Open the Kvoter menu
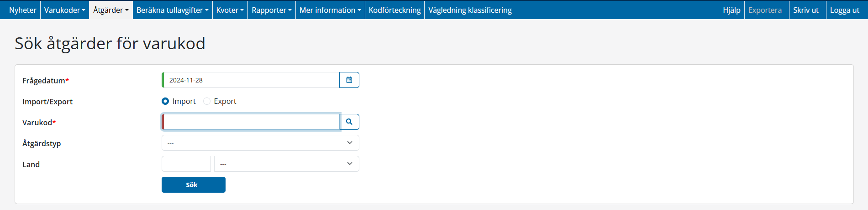The height and width of the screenshot is (210, 868). 230,10
